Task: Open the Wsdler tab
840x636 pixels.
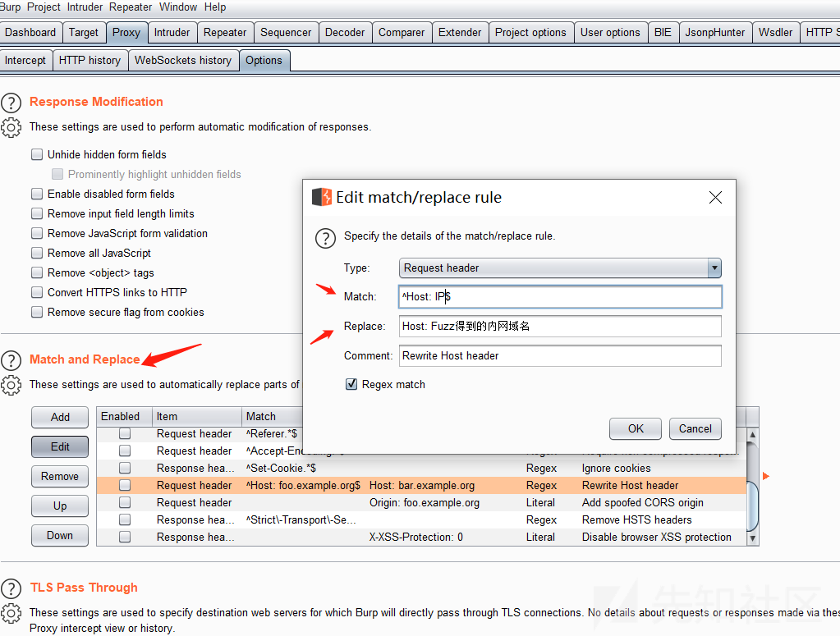Action: click(775, 33)
